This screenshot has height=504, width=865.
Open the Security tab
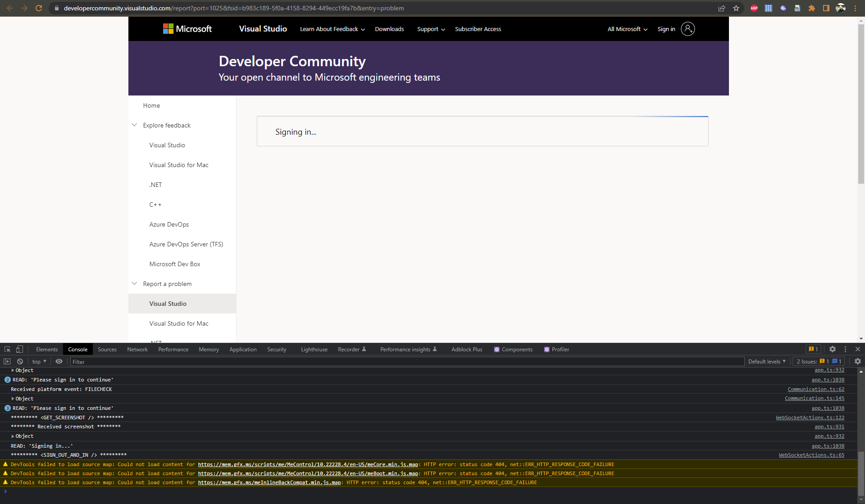[277, 349]
